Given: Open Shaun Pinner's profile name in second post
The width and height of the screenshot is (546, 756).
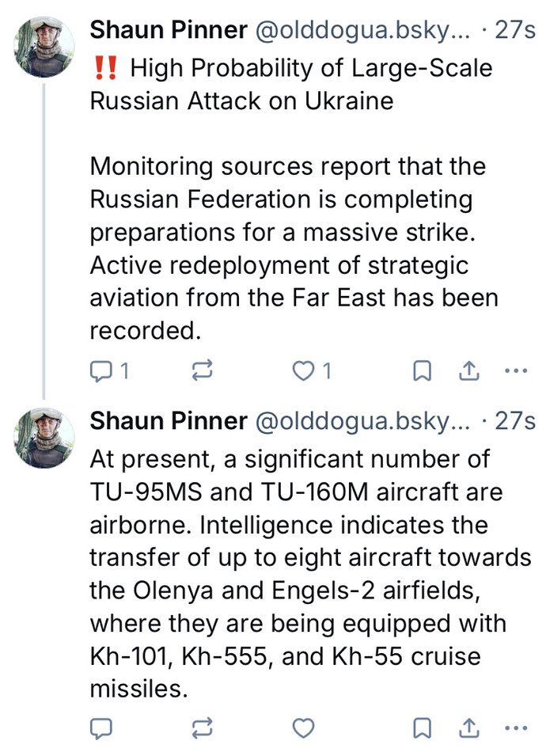Looking at the screenshot, I should (x=169, y=421).
